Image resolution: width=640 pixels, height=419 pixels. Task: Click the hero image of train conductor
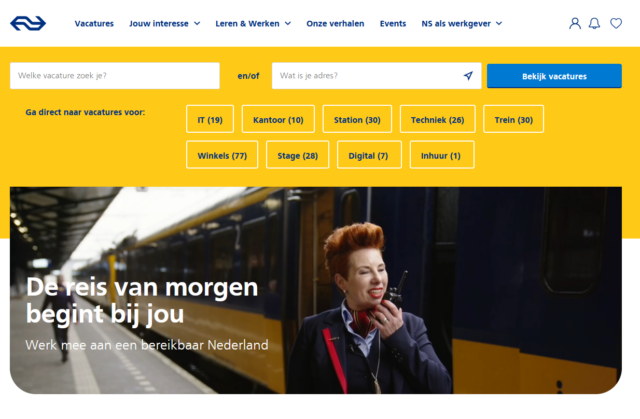point(316,290)
